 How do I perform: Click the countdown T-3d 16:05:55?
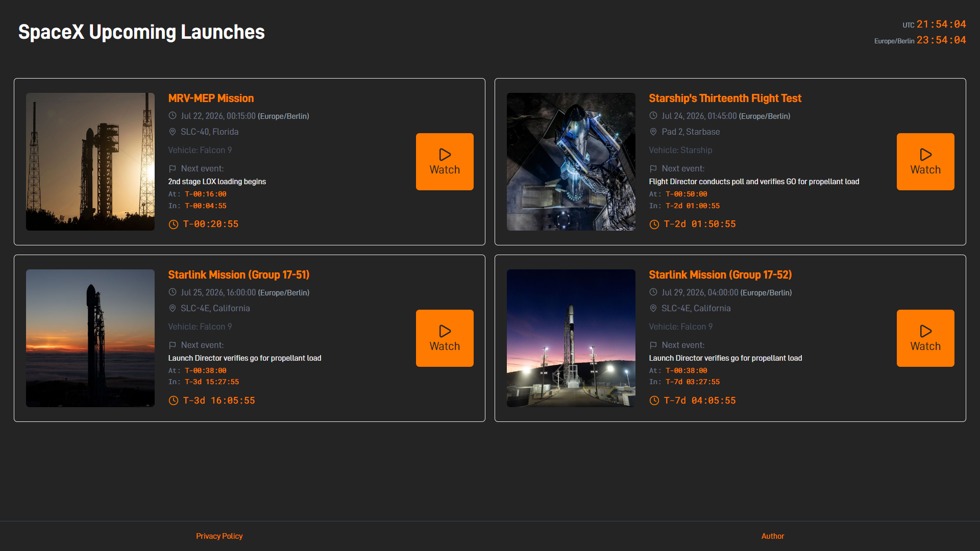coord(219,400)
